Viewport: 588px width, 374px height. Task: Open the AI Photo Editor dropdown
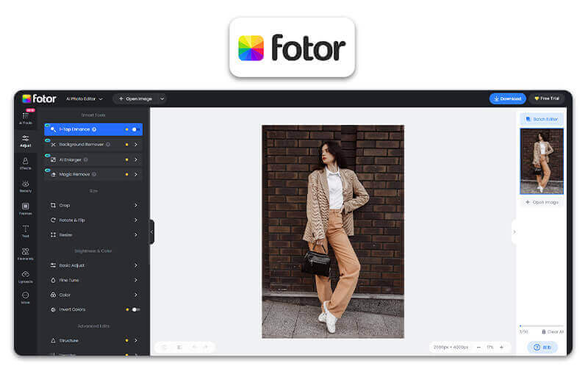[85, 99]
